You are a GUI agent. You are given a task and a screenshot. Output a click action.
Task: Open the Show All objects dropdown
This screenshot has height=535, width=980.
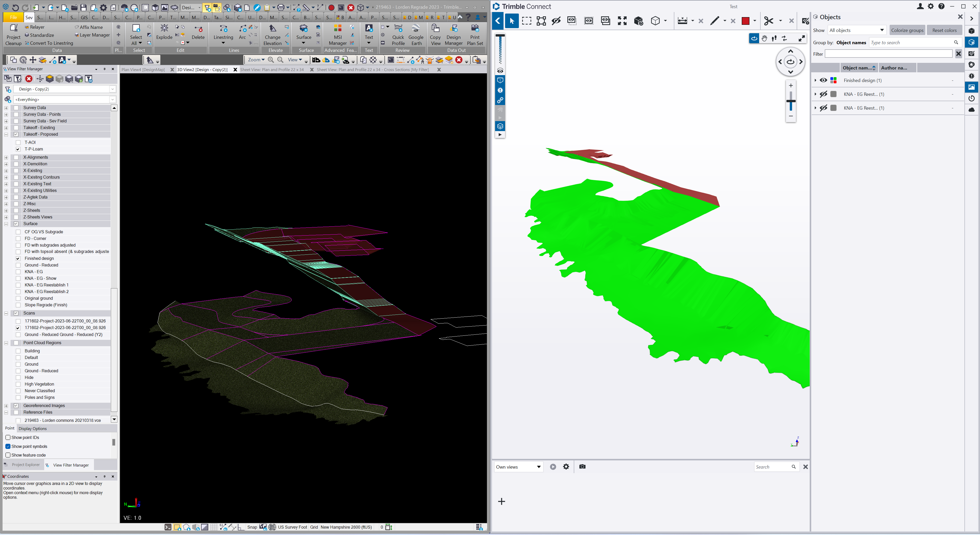coord(857,30)
